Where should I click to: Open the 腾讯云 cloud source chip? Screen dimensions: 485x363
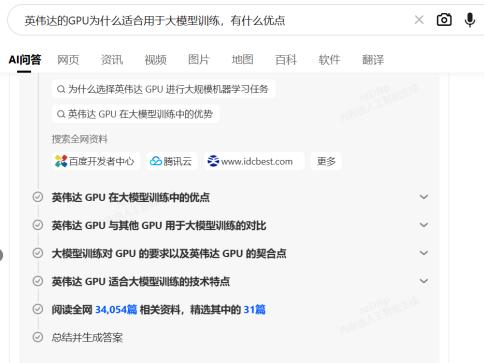point(171,161)
